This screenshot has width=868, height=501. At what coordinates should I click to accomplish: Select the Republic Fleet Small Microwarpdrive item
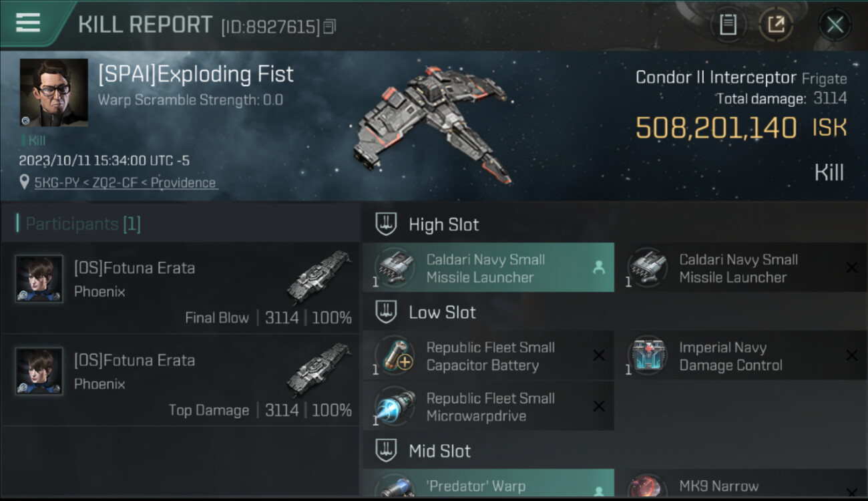[x=488, y=407]
